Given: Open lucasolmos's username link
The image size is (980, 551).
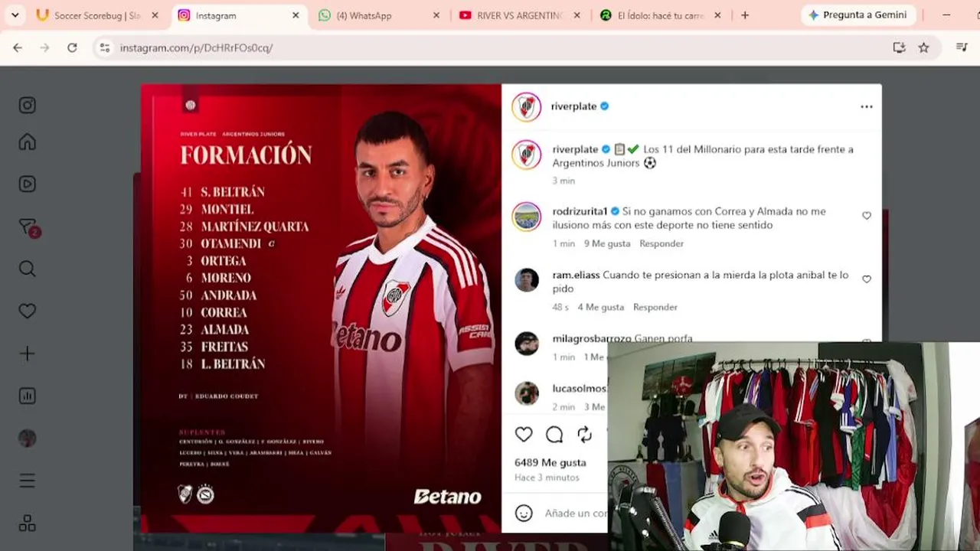Looking at the screenshot, I should 579,389.
